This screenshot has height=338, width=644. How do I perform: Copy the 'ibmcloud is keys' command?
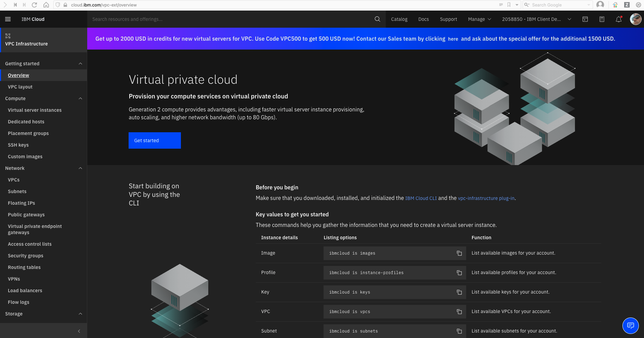(x=459, y=292)
